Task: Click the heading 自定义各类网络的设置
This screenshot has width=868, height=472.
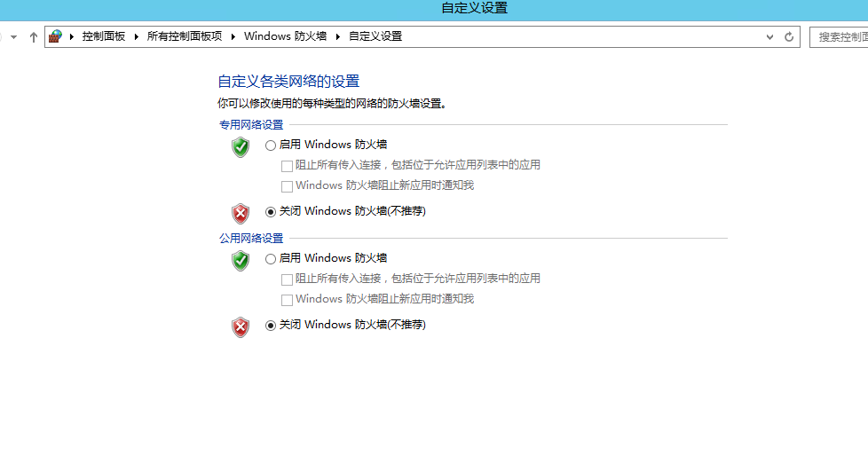Action: click(x=288, y=82)
